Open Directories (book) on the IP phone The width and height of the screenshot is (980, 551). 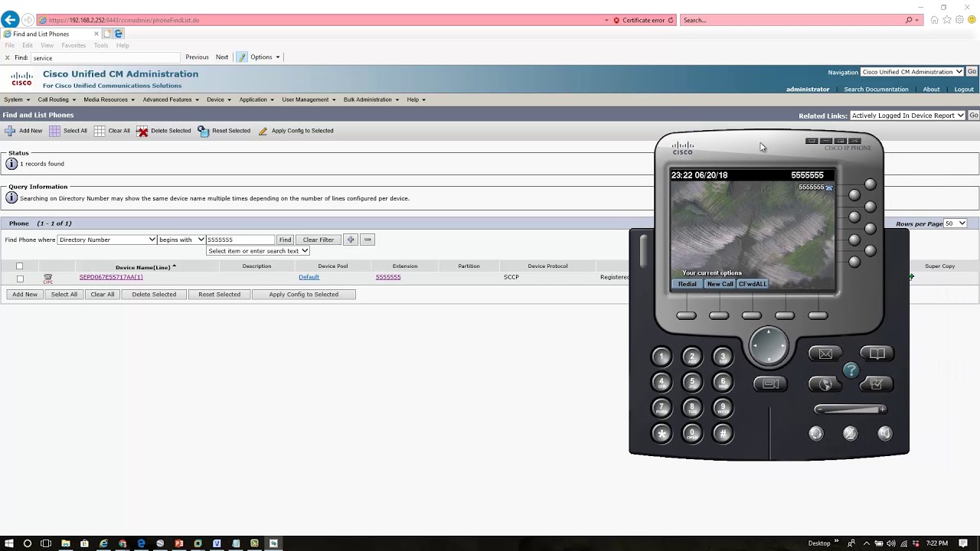click(877, 354)
